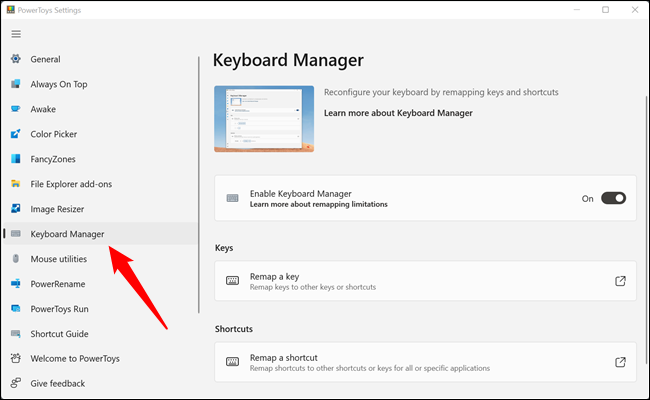
Task: Go to the Shortcut Guide page
Action: pos(59,334)
